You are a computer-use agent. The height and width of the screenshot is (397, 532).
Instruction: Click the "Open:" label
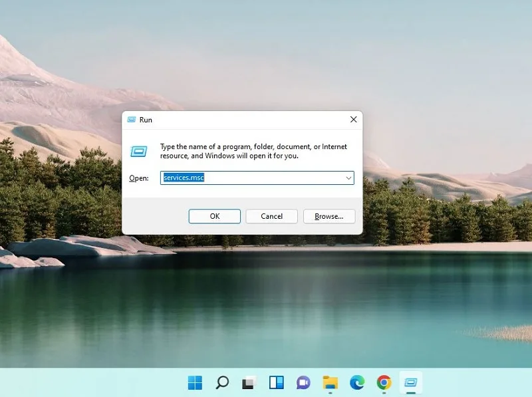(x=139, y=178)
